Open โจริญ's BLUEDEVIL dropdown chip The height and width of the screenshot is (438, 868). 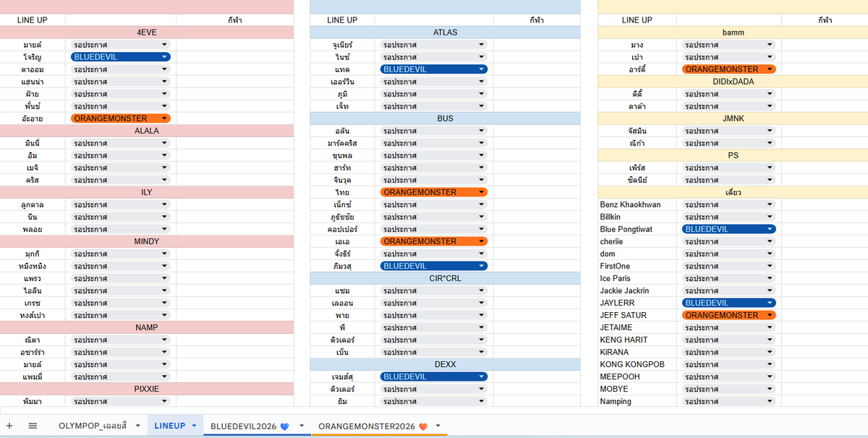(x=121, y=56)
